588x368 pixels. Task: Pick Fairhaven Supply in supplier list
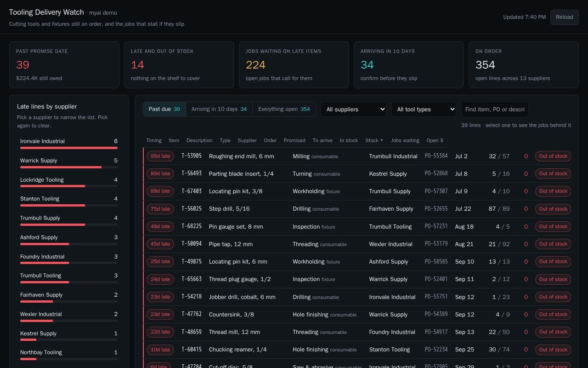(69, 298)
